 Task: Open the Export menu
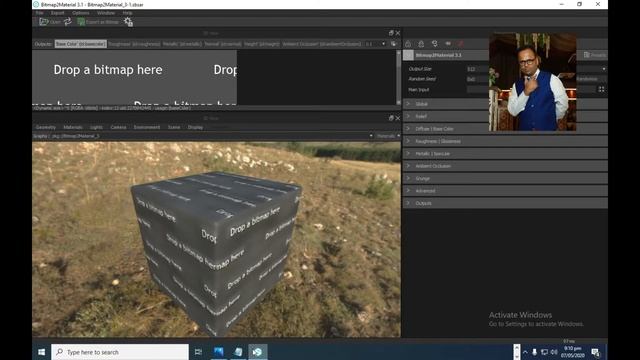[x=58, y=13]
